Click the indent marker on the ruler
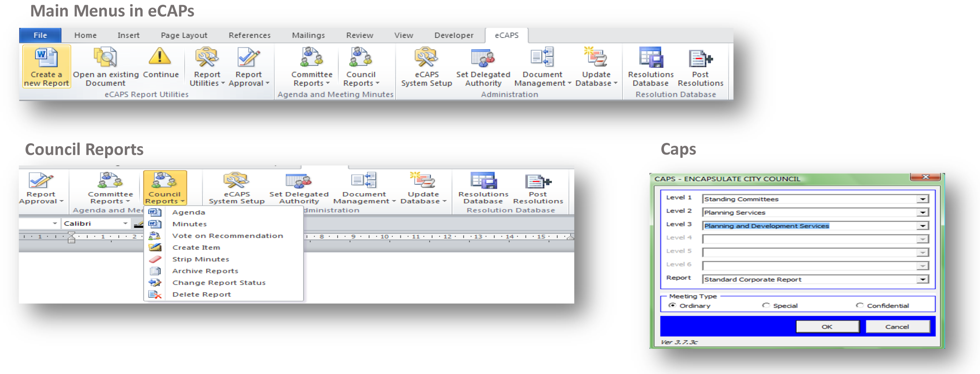Viewport: 980px width, 374px height. (x=71, y=237)
